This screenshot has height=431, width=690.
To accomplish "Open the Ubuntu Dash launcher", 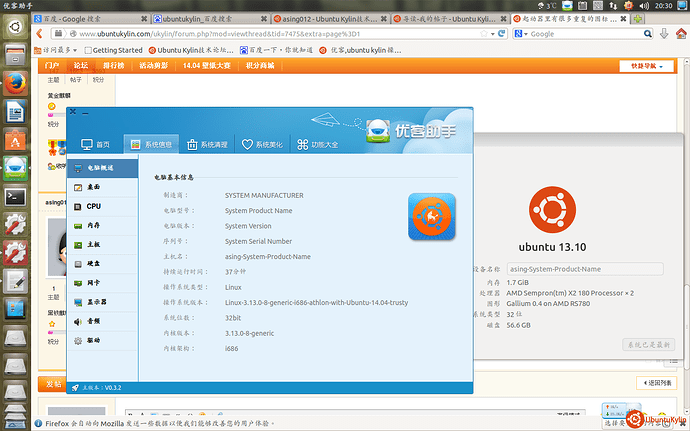I will click(15, 27).
